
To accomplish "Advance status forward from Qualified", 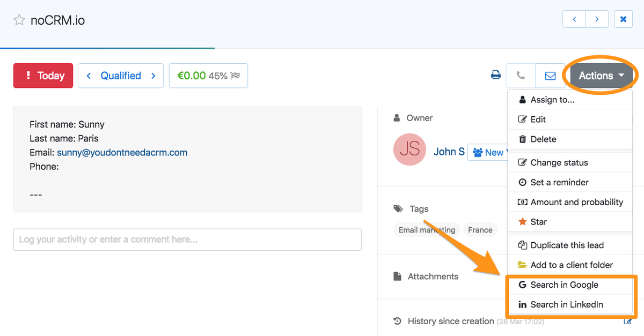I will [153, 76].
